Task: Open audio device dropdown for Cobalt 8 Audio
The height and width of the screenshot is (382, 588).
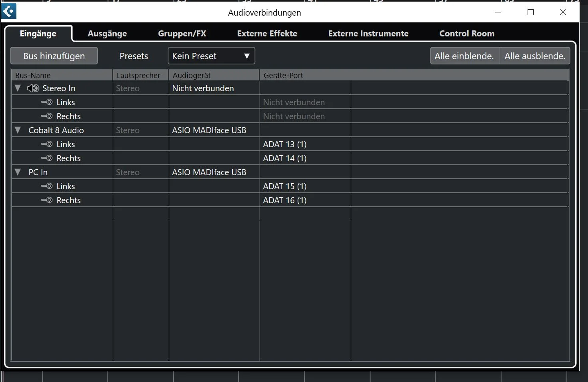Action: click(x=214, y=130)
